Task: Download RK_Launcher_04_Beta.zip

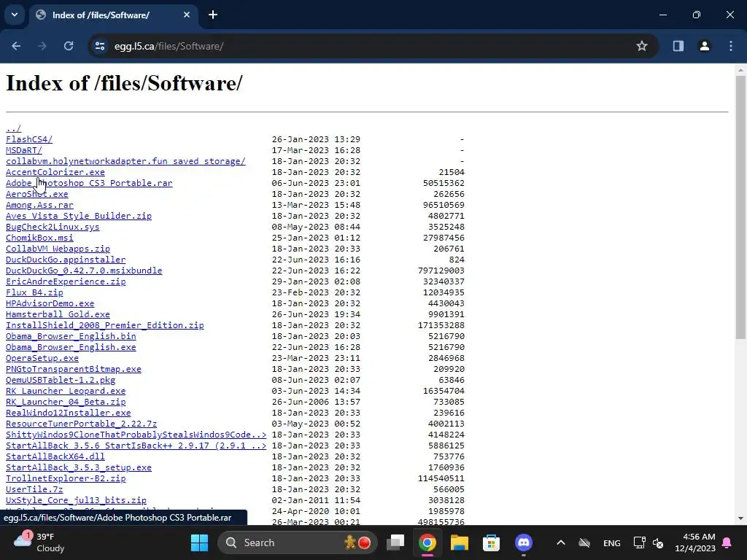Action: [66, 402]
